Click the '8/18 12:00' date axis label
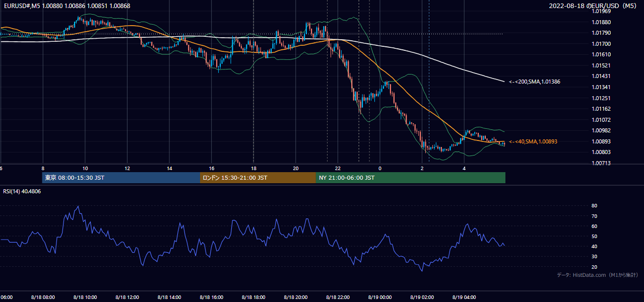 click(x=127, y=297)
